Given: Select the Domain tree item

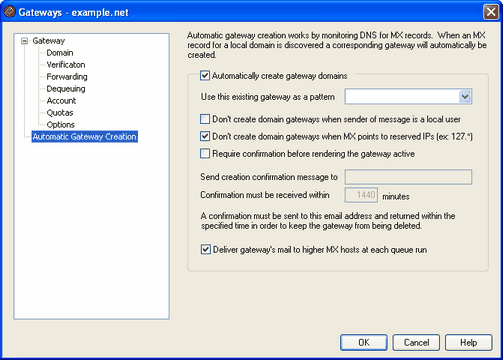Looking at the screenshot, I should pos(60,53).
